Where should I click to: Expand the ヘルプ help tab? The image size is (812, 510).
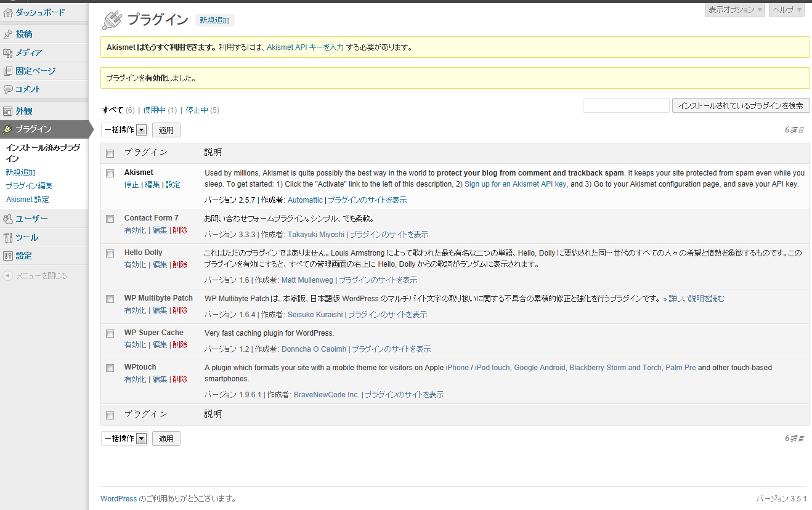787,10
